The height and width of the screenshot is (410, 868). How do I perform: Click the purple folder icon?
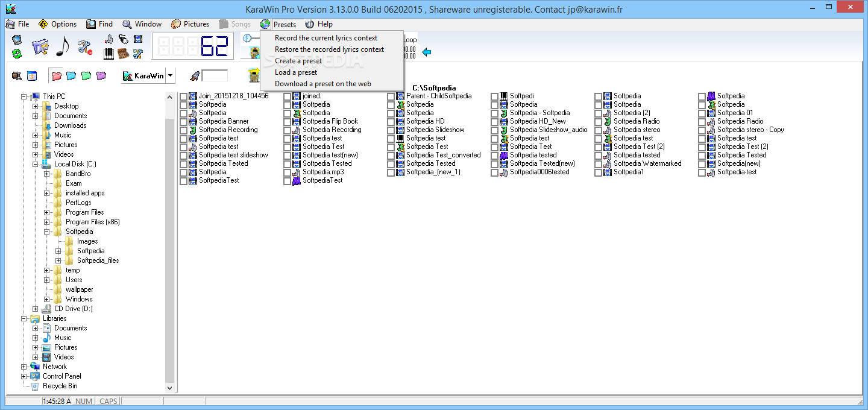(101, 76)
